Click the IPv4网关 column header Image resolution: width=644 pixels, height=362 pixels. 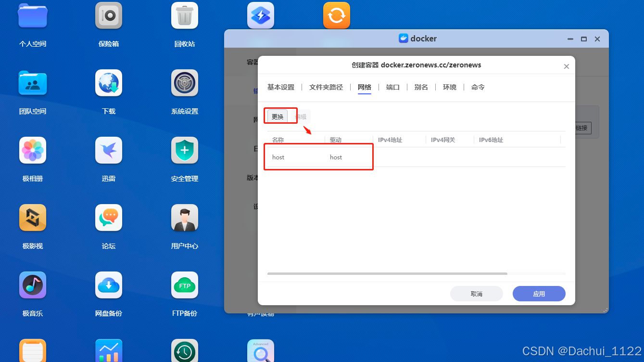[x=443, y=140]
